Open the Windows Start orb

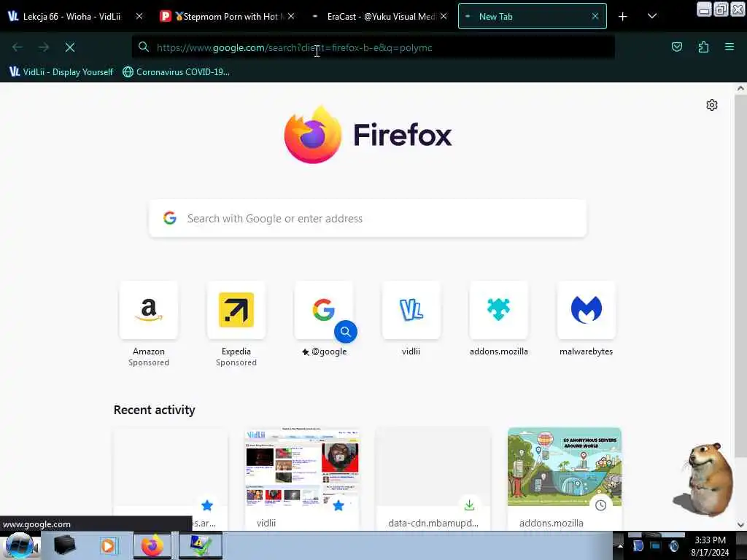pos(20,545)
